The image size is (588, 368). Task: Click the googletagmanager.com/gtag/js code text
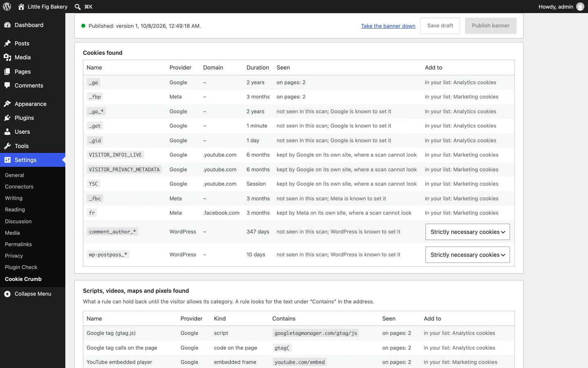point(316,333)
